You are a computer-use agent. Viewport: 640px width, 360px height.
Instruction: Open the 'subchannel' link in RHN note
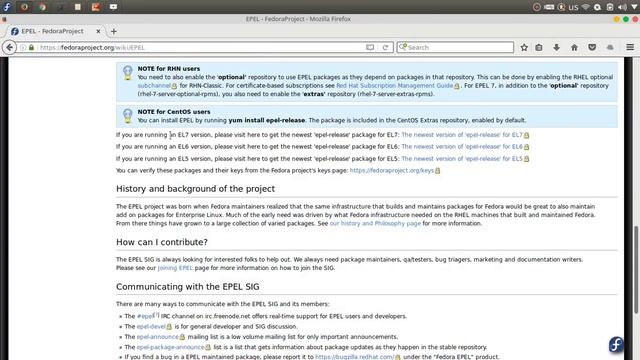tap(154, 86)
